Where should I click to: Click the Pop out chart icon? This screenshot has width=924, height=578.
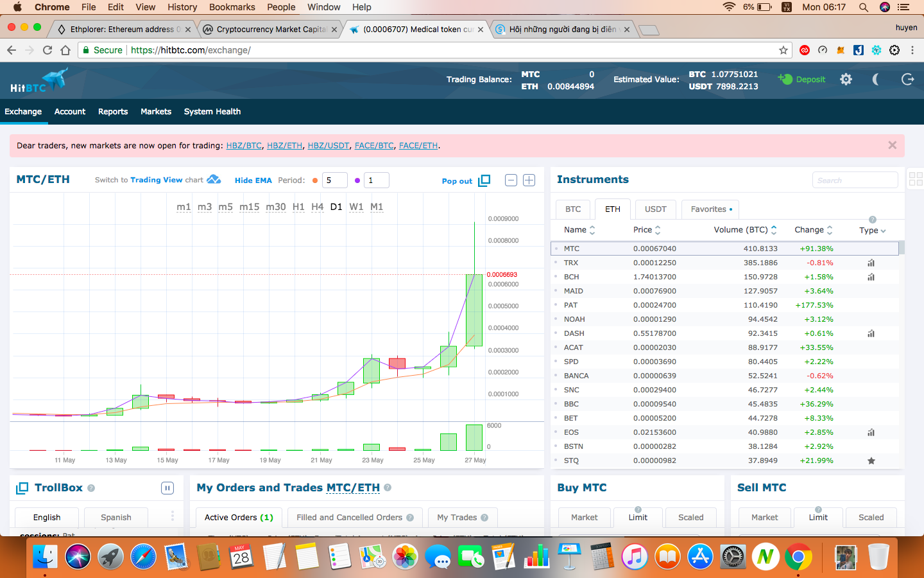(484, 180)
